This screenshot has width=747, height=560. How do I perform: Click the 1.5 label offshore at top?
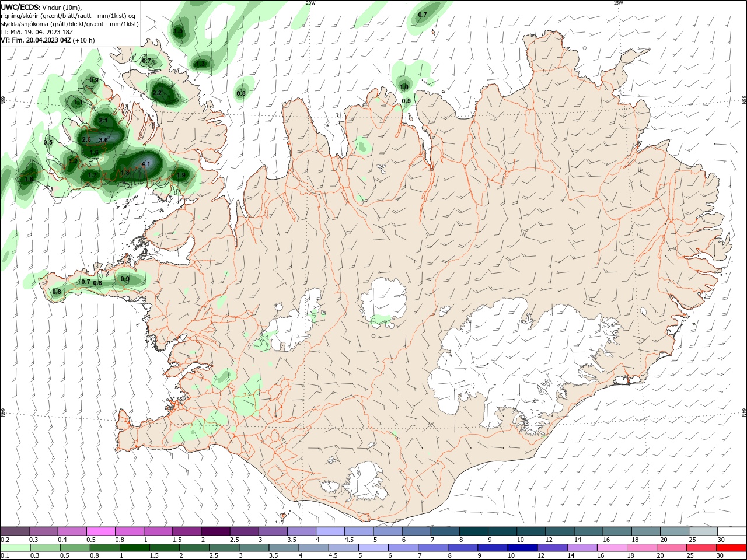coord(178,31)
